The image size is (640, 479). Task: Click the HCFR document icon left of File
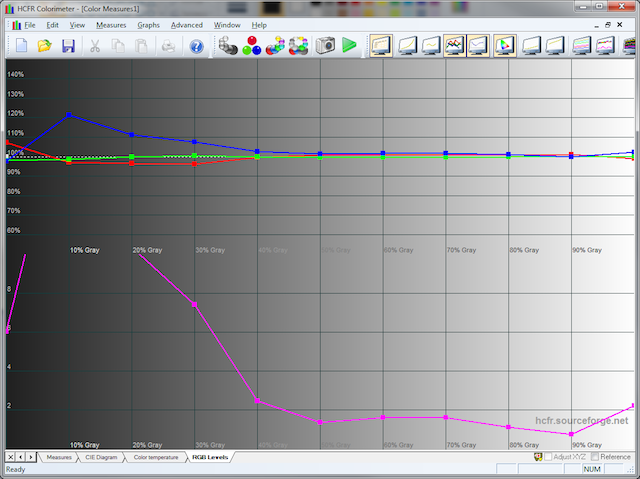[16, 25]
